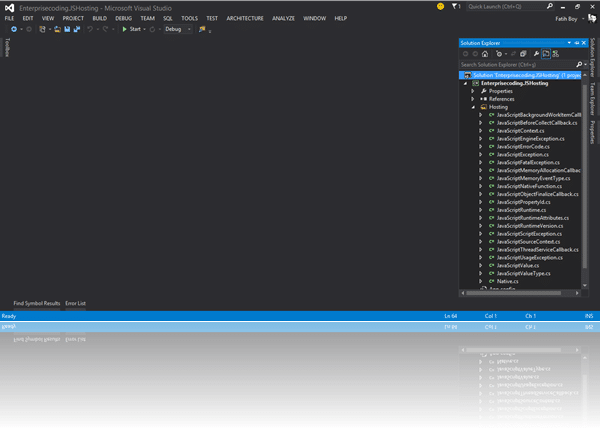Open the Error List tab
Screen dimensions: 600x428
click(x=75, y=303)
